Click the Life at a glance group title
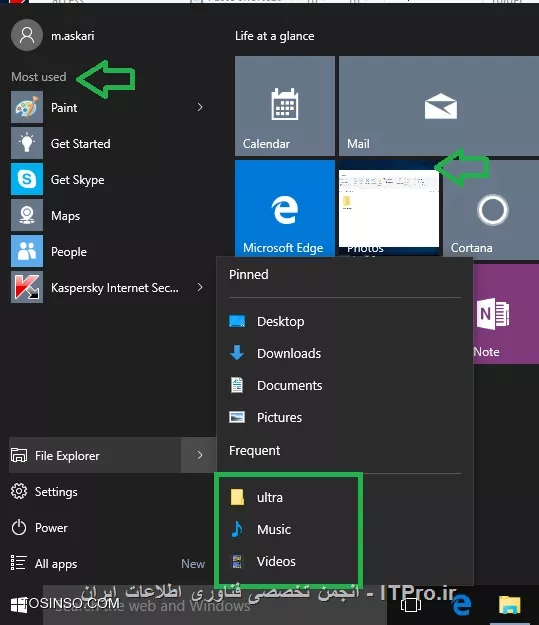539x625 pixels. click(x=275, y=36)
